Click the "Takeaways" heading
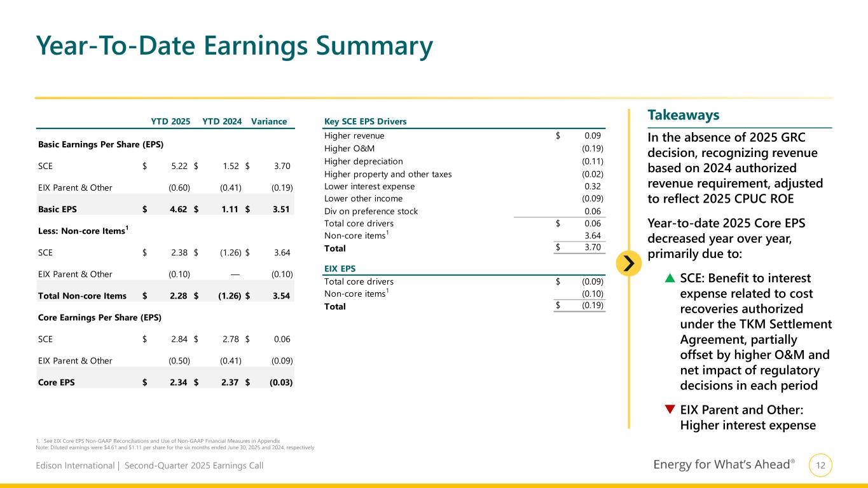 tap(683, 115)
